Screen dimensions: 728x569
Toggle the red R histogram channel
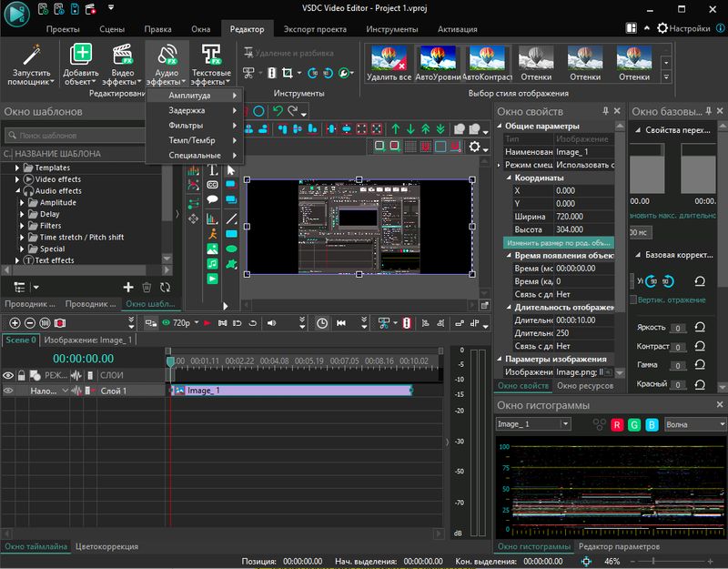617,424
